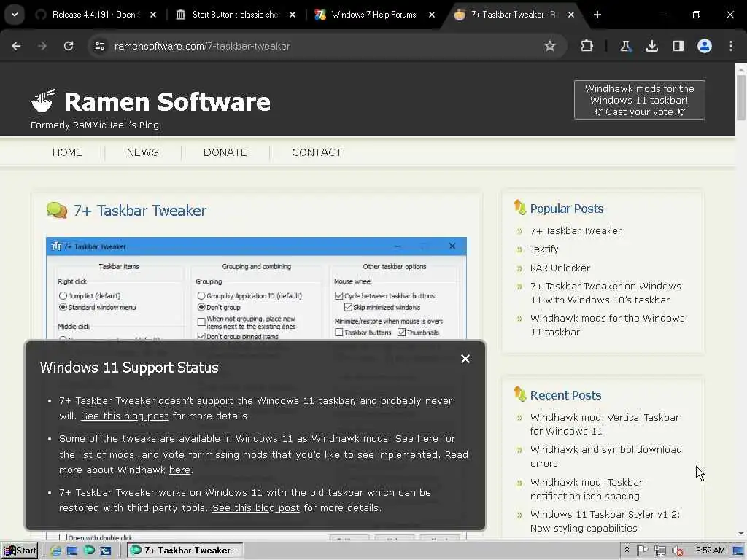Open the NEWS menu item
747x560 pixels.
coord(142,152)
